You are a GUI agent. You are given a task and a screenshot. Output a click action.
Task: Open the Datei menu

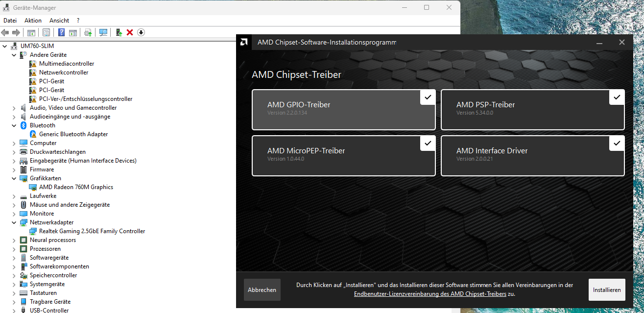click(10, 21)
